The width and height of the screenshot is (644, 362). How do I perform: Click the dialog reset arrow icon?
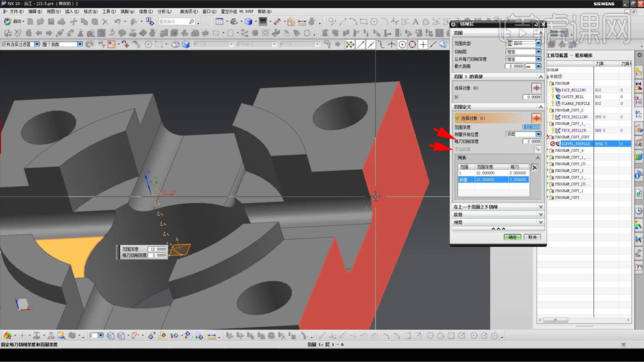pos(536,24)
